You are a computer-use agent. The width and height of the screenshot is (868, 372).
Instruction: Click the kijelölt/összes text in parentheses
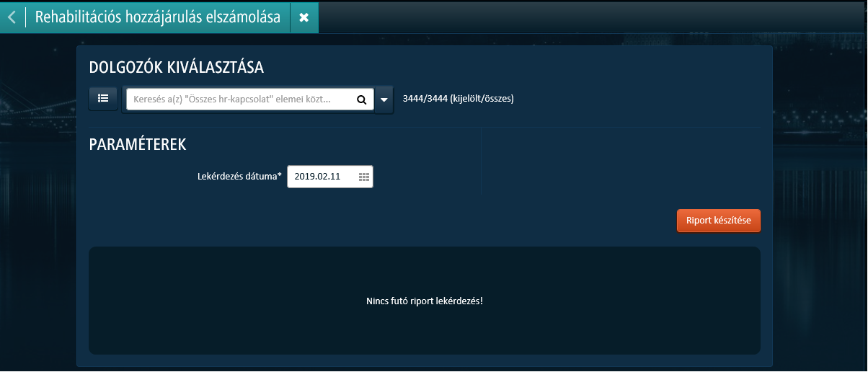click(482, 99)
